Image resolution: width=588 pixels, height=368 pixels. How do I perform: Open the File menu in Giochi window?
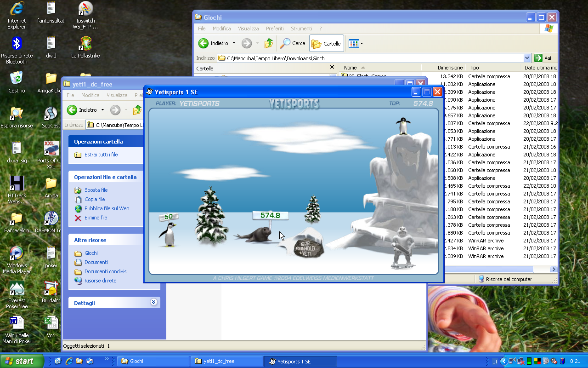point(202,29)
